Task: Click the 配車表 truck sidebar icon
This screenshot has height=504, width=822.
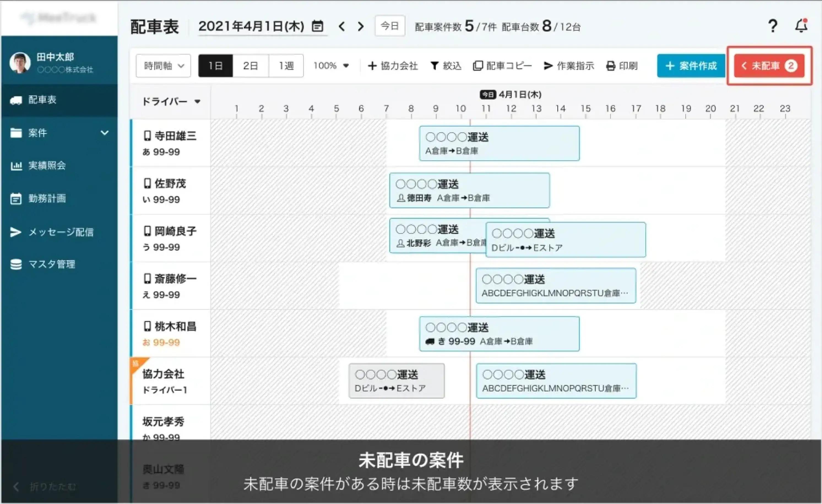Action: (x=16, y=100)
